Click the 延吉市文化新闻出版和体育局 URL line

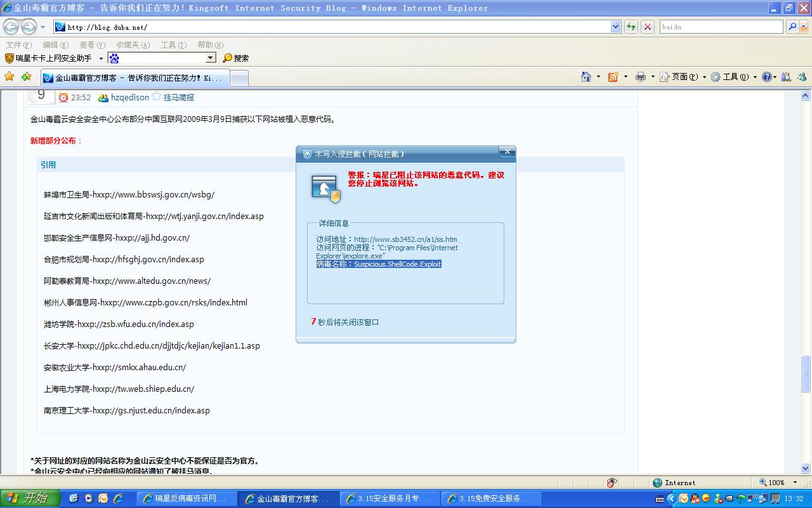pyautogui.click(x=154, y=216)
